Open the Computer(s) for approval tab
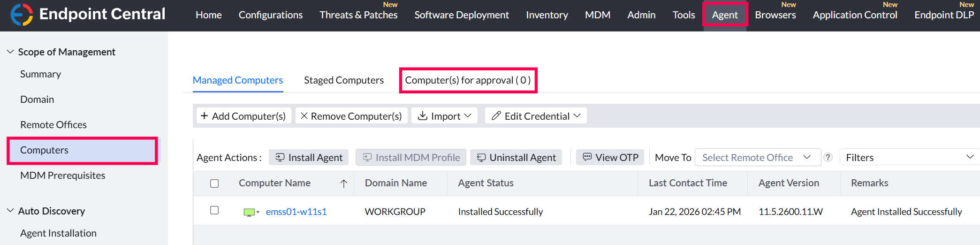980x245 pixels. click(x=468, y=80)
